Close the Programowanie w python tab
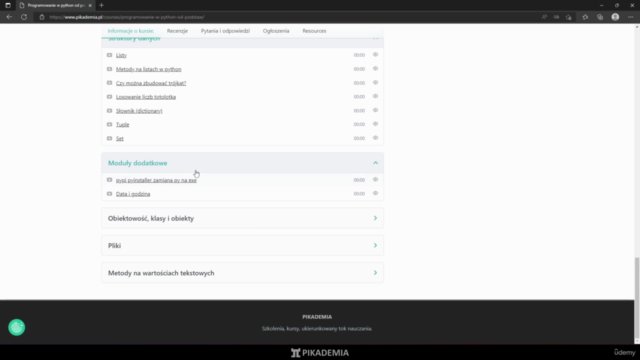This screenshot has width=640, height=360. 90,5
